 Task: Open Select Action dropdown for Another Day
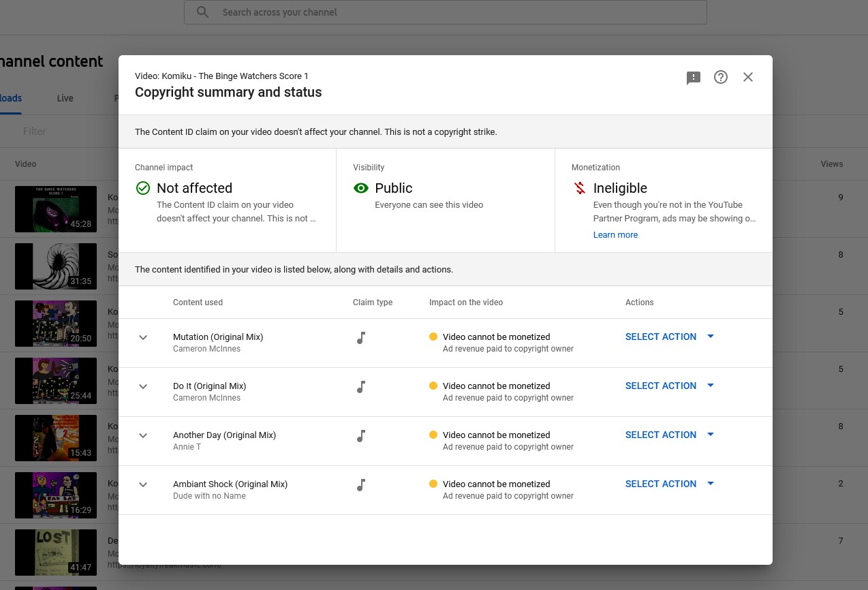[x=670, y=435]
